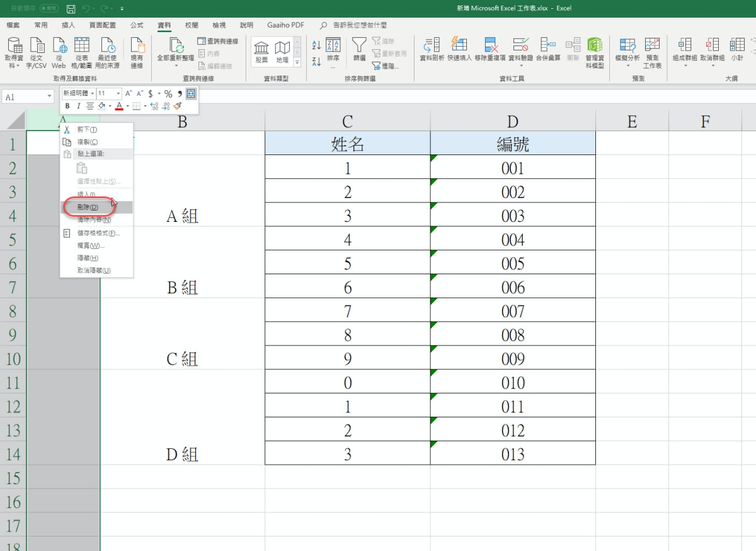Click the 查詢與連線 button

tap(218, 41)
